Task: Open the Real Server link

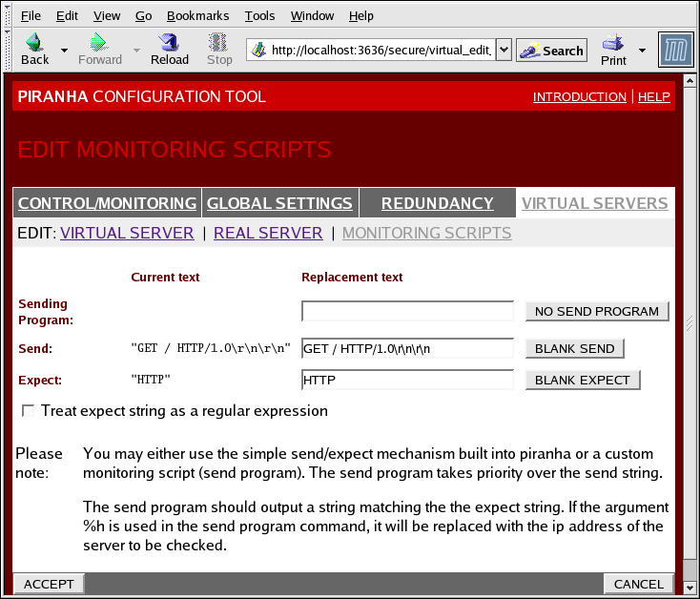Action: 268,233
